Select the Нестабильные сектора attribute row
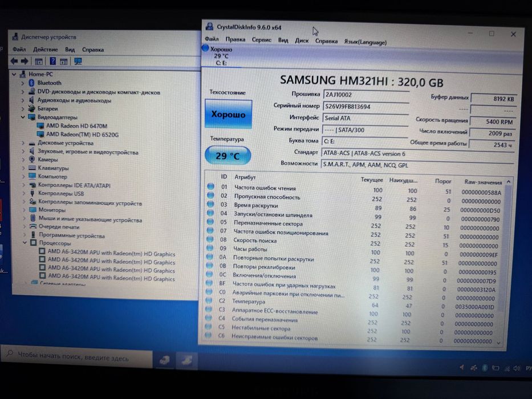 [350, 330]
